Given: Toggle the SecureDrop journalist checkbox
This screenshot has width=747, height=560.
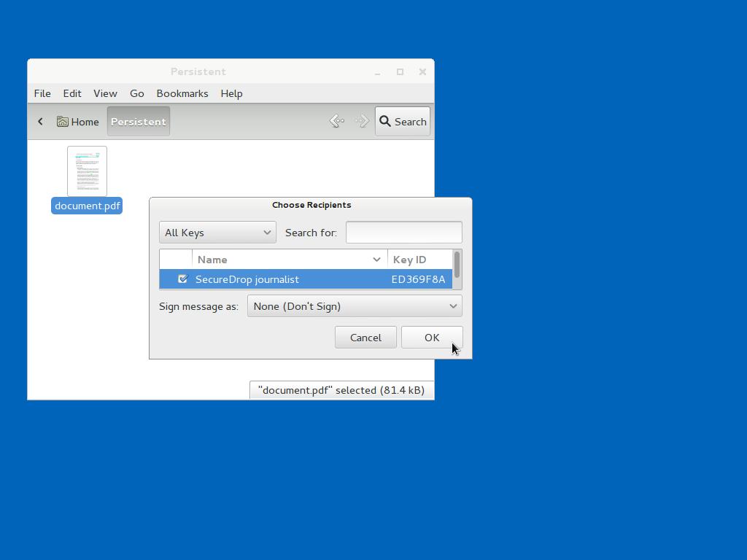Looking at the screenshot, I should [182, 279].
